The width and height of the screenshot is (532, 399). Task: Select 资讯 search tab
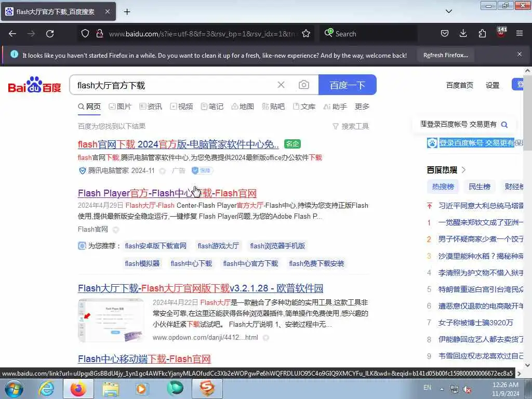coord(151,107)
